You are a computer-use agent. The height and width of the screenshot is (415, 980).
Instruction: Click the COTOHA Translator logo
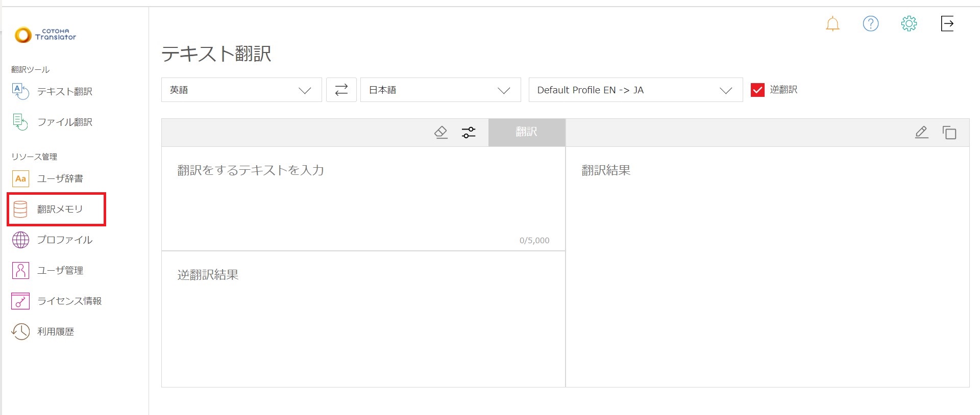point(45,35)
